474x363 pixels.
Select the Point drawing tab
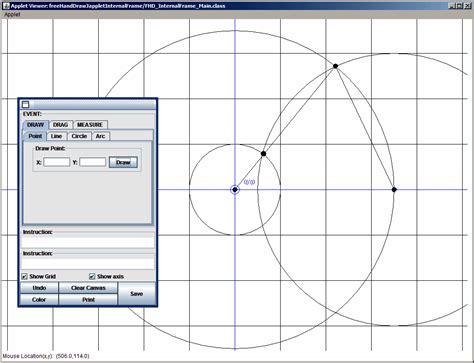(x=35, y=136)
